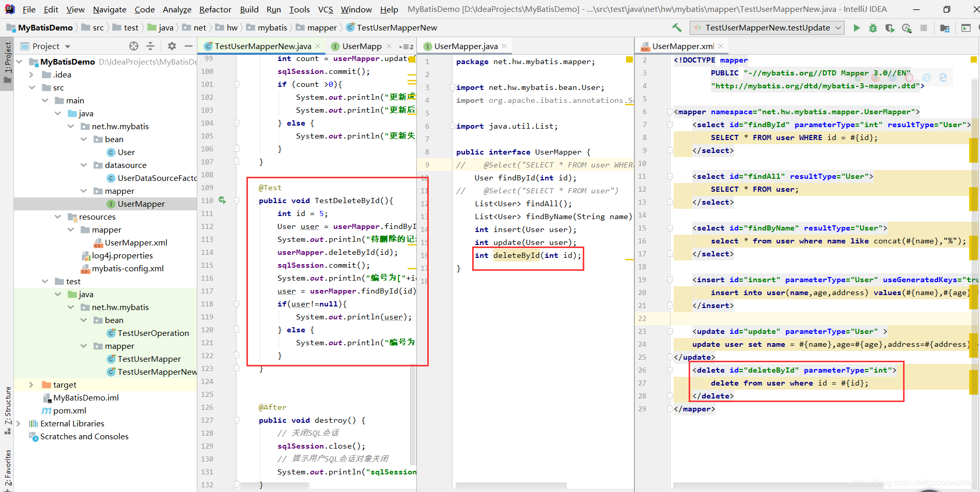Switch to UserMapper.xml editor tab
The image size is (980, 492).
pyautogui.click(x=683, y=46)
